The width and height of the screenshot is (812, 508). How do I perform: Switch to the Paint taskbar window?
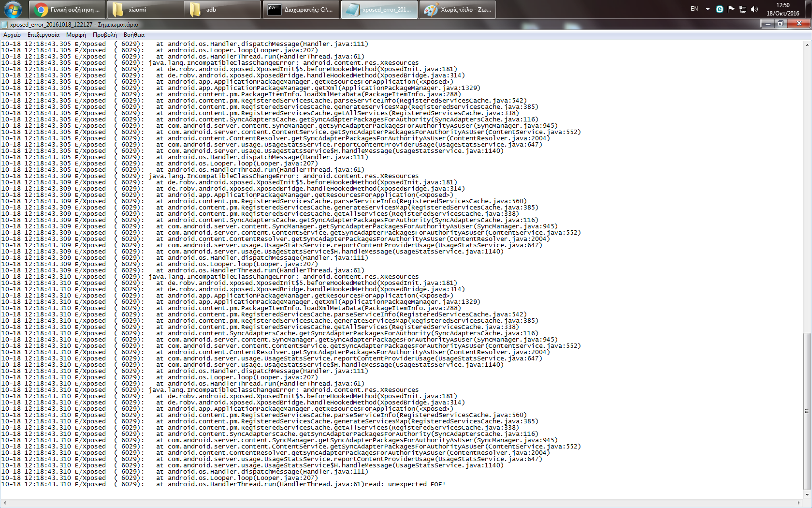(x=458, y=10)
